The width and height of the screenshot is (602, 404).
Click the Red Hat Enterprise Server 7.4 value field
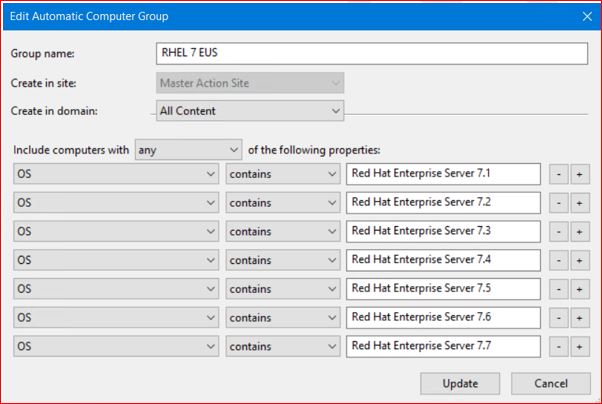point(443,260)
